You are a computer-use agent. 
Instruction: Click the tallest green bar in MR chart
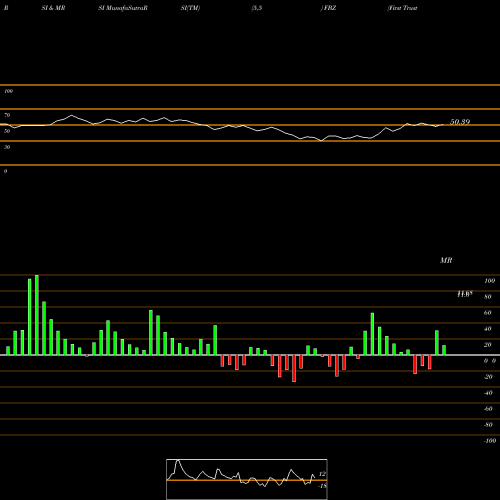coord(37,315)
